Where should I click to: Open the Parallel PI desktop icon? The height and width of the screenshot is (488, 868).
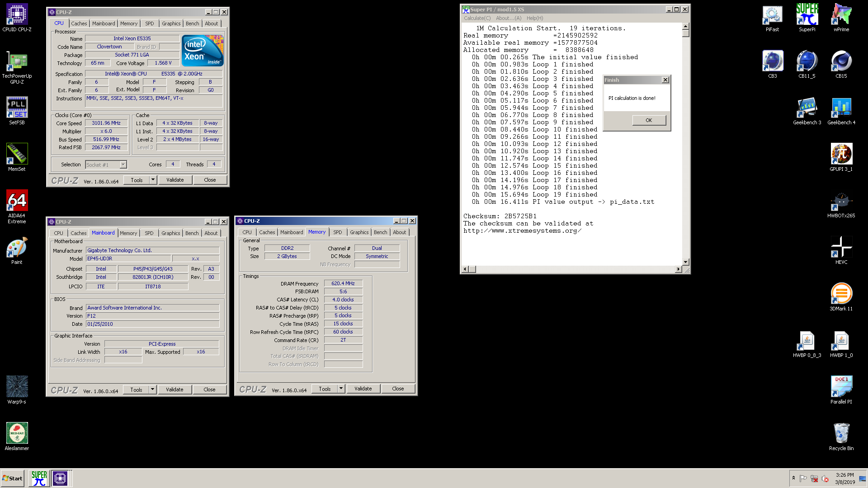pyautogui.click(x=841, y=390)
